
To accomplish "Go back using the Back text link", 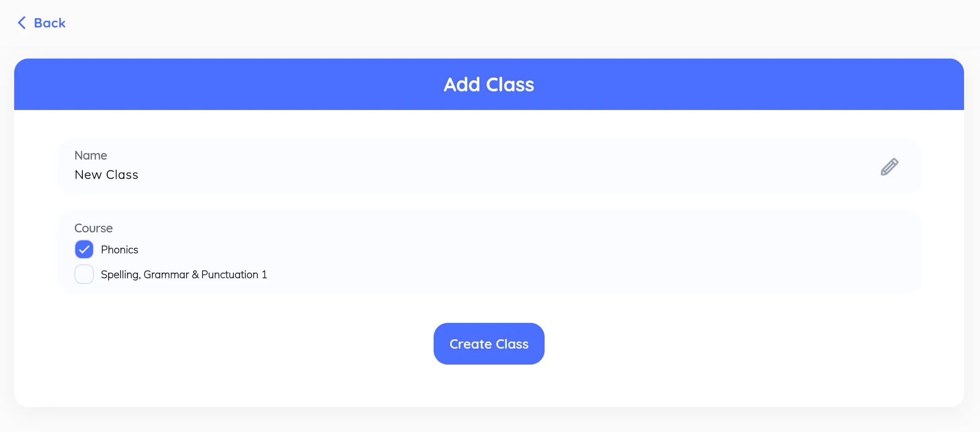I will point(50,23).
